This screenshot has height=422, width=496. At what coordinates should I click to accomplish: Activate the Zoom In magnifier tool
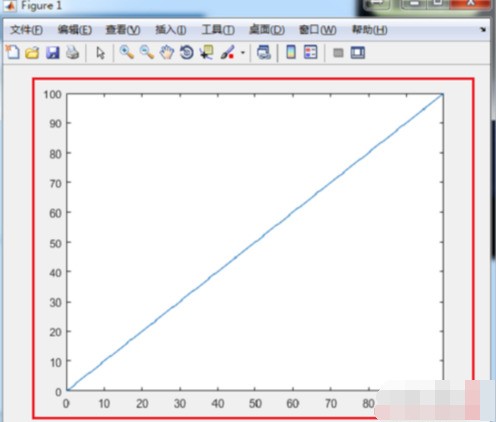click(127, 52)
